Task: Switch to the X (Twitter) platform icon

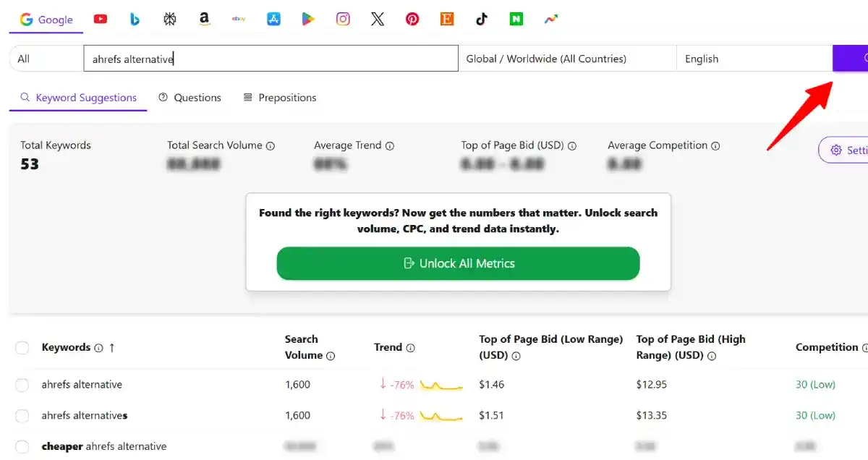Action: pos(378,20)
